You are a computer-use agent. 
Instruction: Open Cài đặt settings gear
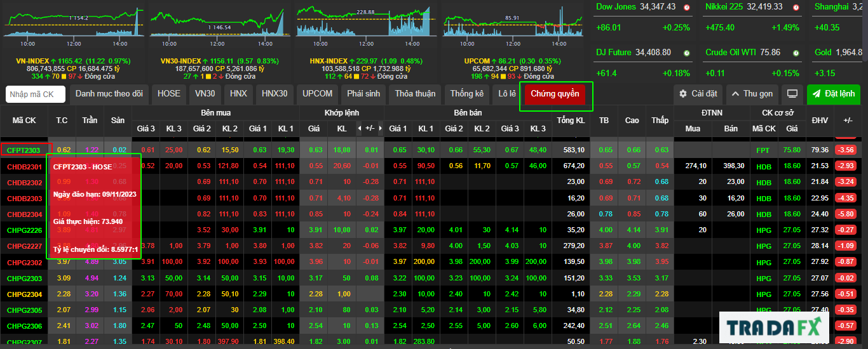pos(698,94)
